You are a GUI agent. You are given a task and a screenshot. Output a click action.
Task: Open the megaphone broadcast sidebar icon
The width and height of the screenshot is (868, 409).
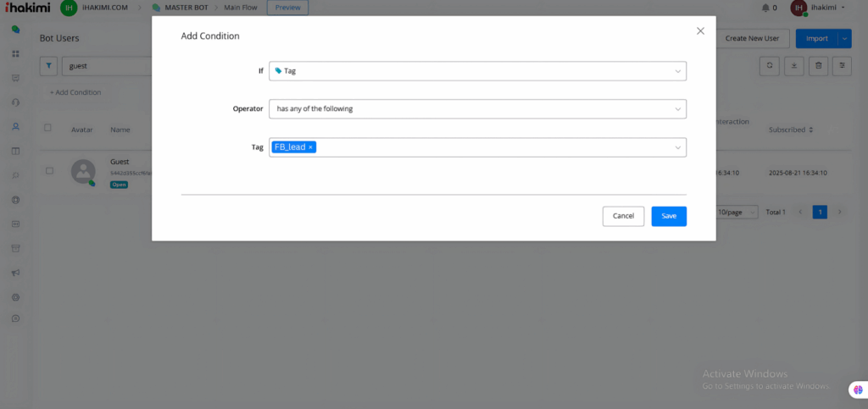point(15,273)
